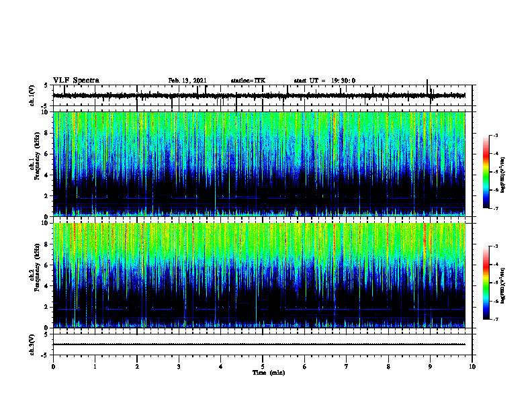Click the "station=ITK" header label
532x411 pixels.
tap(248, 81)
